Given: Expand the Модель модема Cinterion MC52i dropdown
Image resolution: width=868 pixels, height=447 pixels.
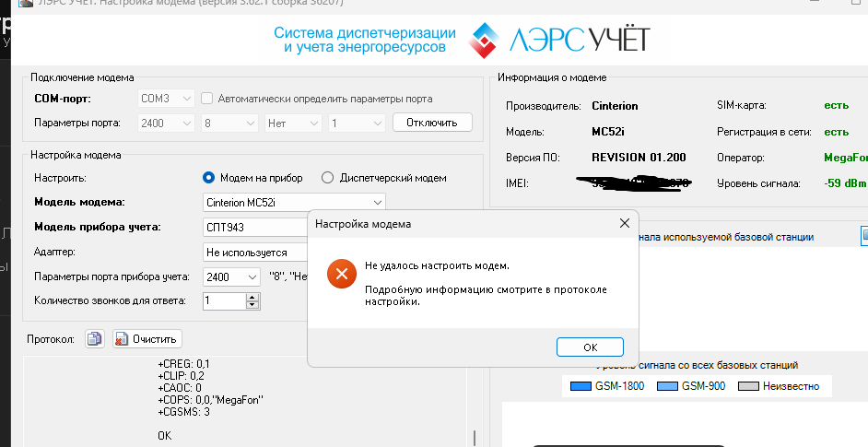Looking at the screenshot, I should (x=294, y=203).
